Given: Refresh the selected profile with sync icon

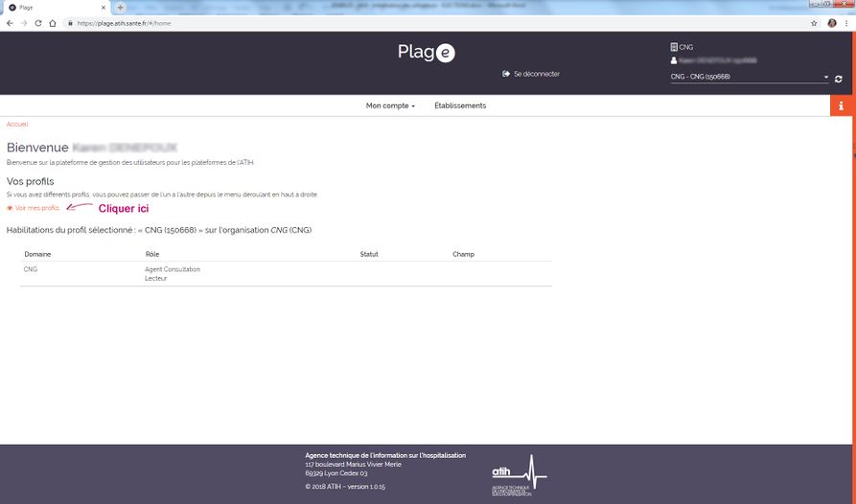Looking at the screenshot, I should click(839, 79).
